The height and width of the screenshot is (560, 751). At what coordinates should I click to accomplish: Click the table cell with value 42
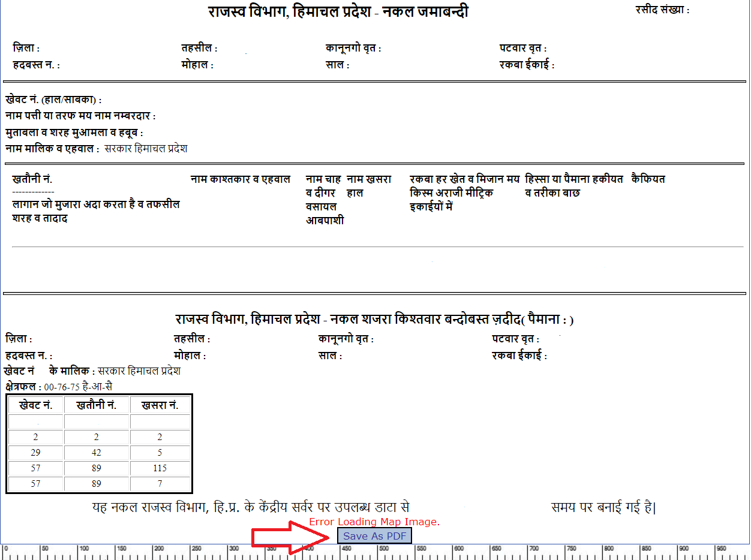(x=97, y=453)
